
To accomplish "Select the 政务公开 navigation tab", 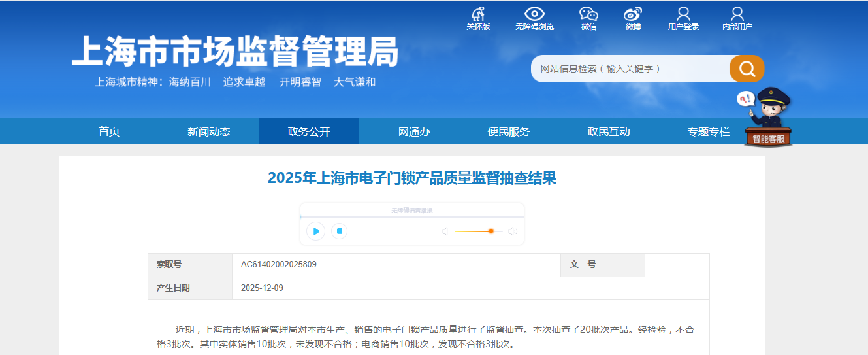I will pos(309,131).
